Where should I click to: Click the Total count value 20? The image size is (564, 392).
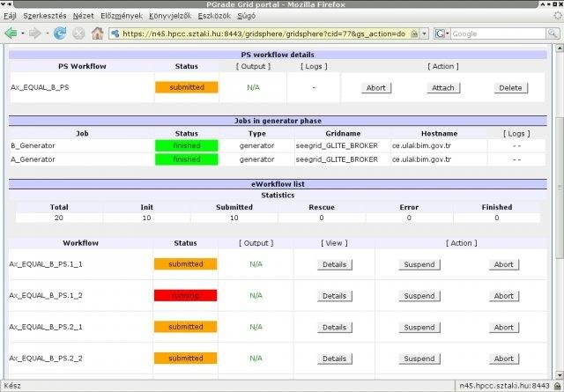[59, 218]
